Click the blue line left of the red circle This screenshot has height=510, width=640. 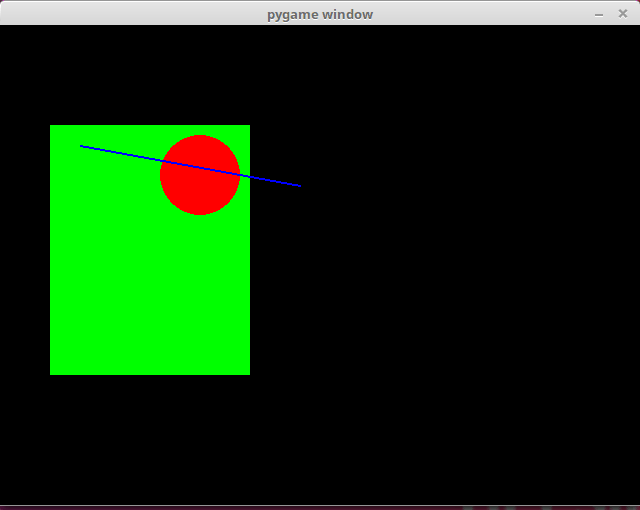[x=120, y=153]
